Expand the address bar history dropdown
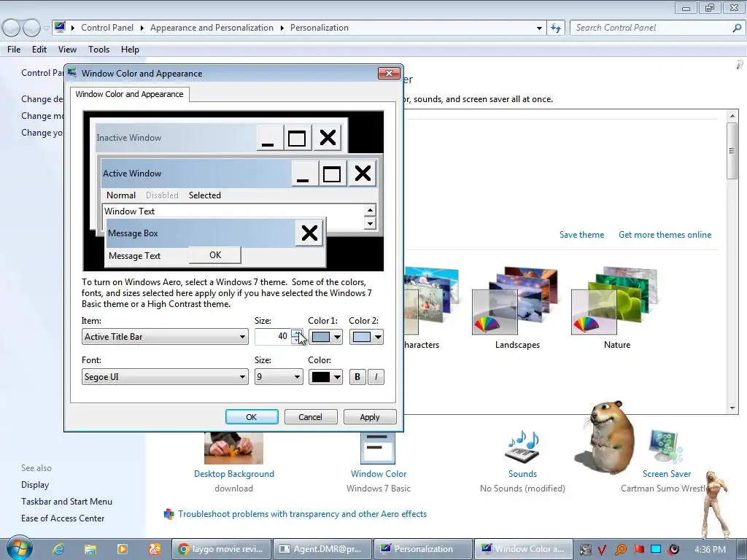 pyautogui.click(x=539, y=28)
